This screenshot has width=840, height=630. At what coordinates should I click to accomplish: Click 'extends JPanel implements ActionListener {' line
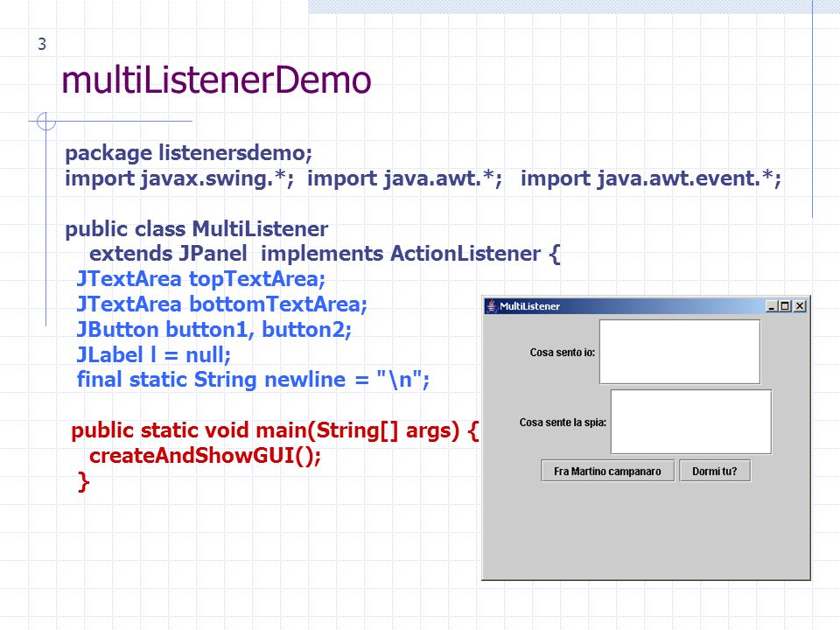325,254
